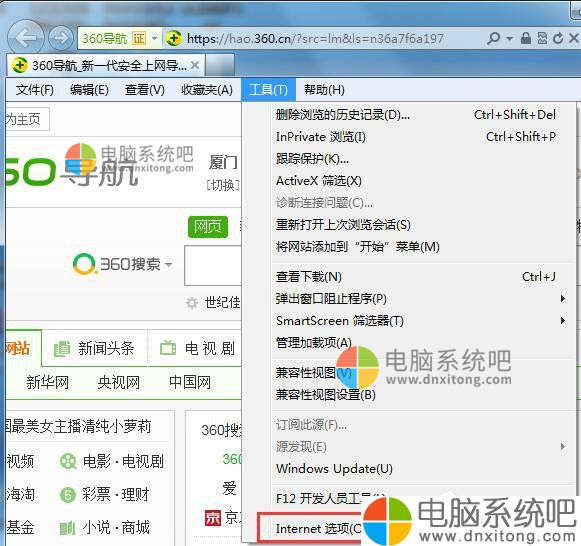Select the green 网页 search tab
The image size is (581, 546).
tap(208, 227)
